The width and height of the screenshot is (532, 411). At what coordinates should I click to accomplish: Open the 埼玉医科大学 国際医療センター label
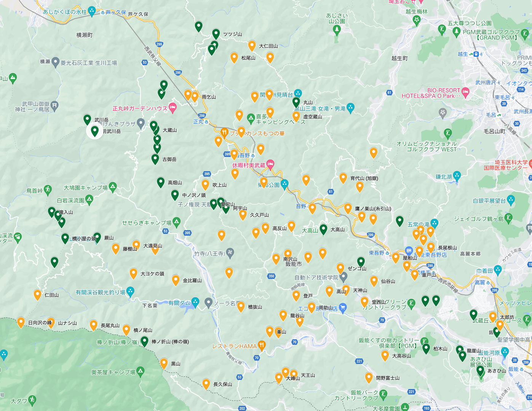(506, 165)
